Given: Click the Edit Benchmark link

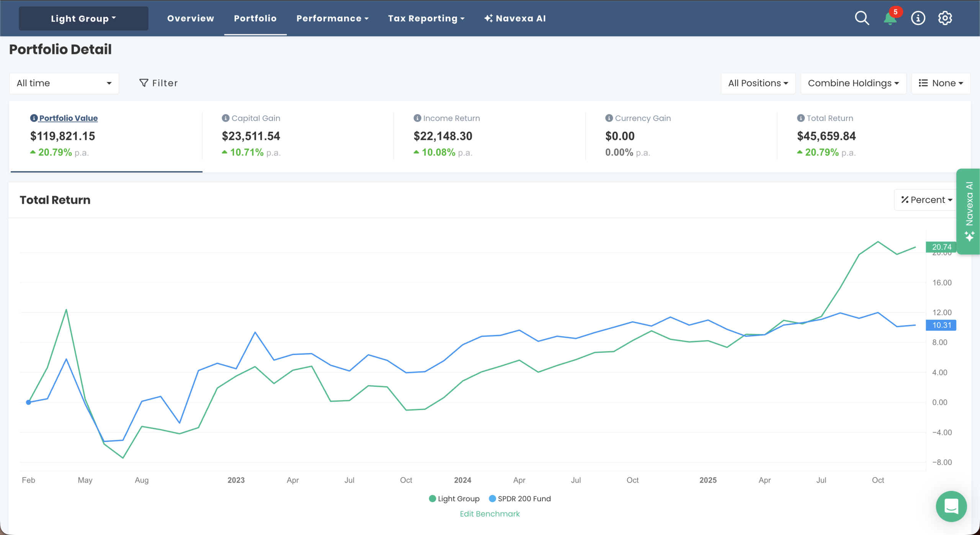Looking at the screenshot, I should pyautogui.click(x=490, y=514).
